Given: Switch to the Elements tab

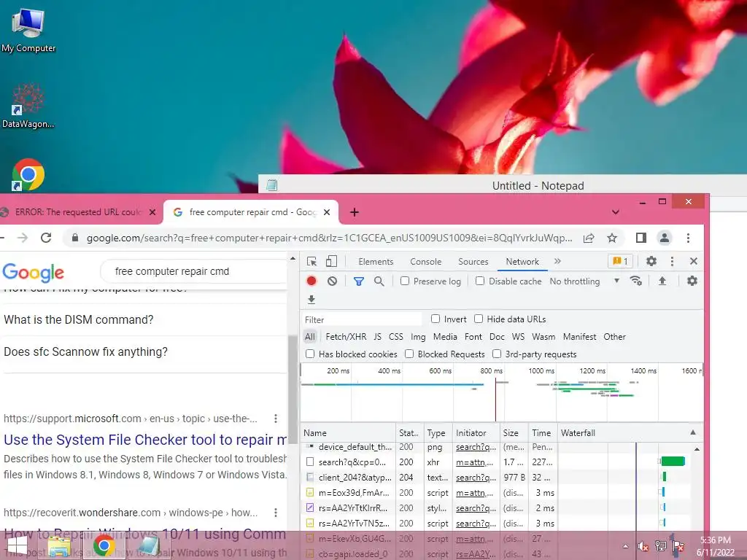Looking at the screenshot, I should [x=376, y=262].
